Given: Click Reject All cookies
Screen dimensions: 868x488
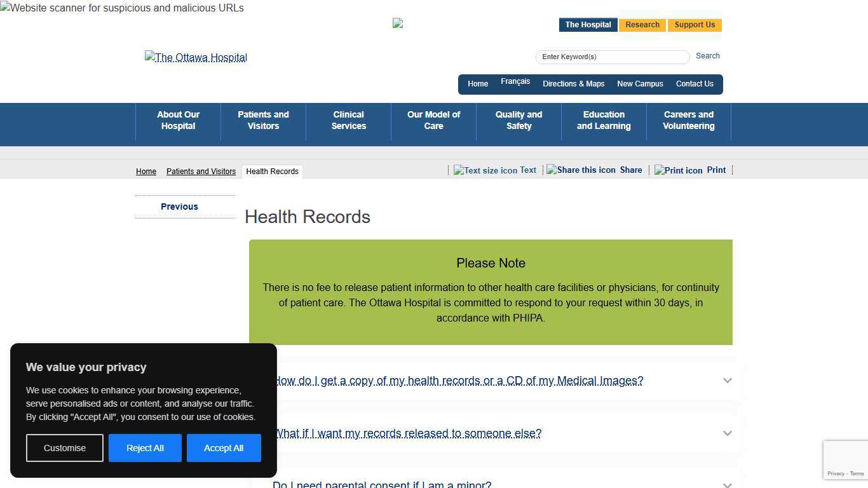Looking at the screenshot, I should click(145, 448).
